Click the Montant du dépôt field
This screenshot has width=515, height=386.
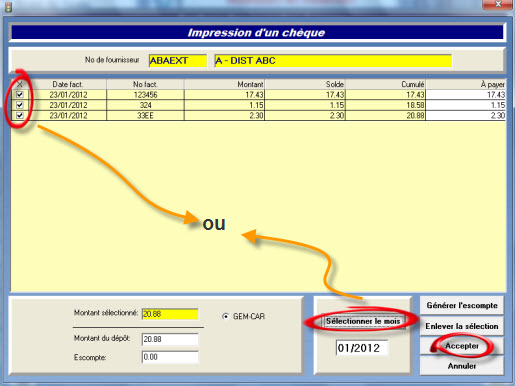170,339
